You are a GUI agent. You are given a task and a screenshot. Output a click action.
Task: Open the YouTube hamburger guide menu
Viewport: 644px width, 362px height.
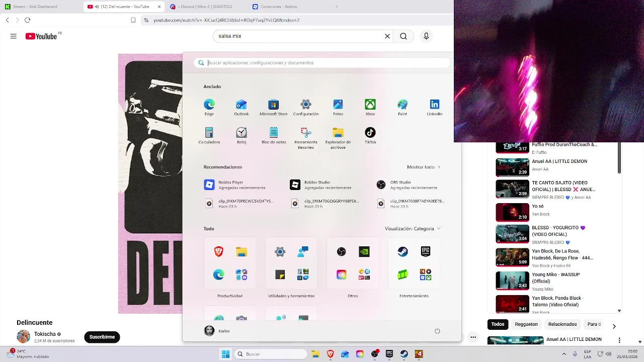pyautogui.click(x=14, y=36)
